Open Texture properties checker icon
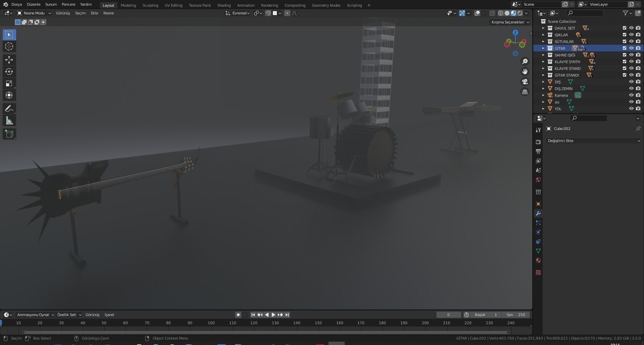The width and height of the screenshot is (644, 345). tap(538, 272)
